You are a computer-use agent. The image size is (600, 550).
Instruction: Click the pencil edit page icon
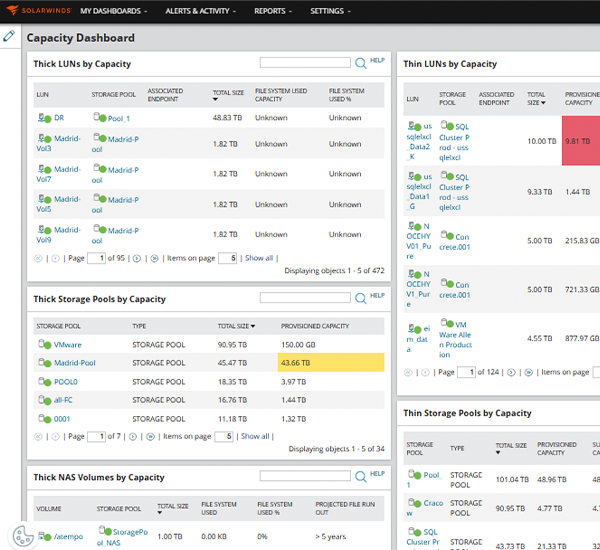9,36
